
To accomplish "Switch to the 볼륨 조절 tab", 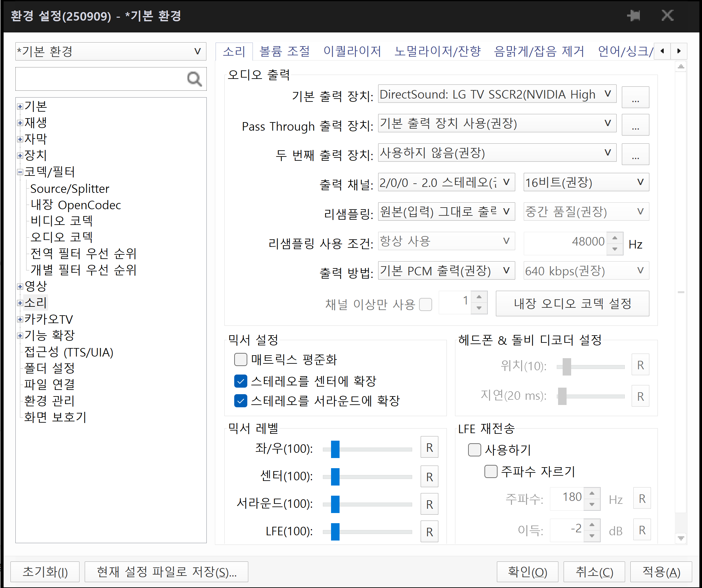I will pyautogui.click(x=285, y=51).
